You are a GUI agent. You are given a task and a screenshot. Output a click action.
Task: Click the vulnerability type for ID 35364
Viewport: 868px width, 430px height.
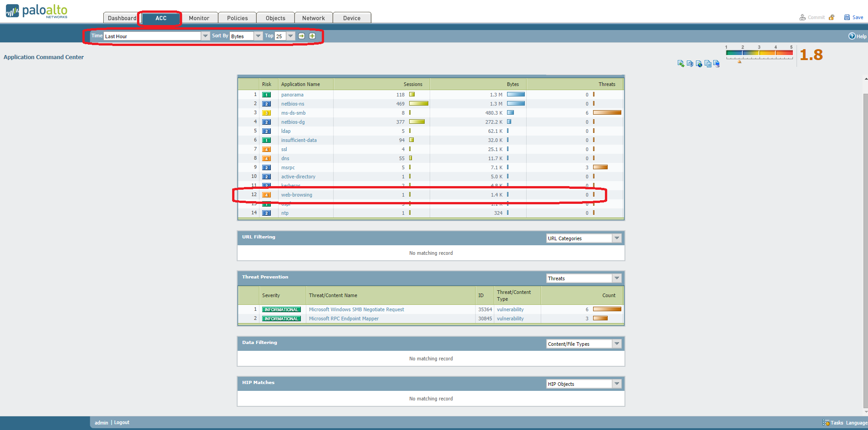[x=510, y=309]
